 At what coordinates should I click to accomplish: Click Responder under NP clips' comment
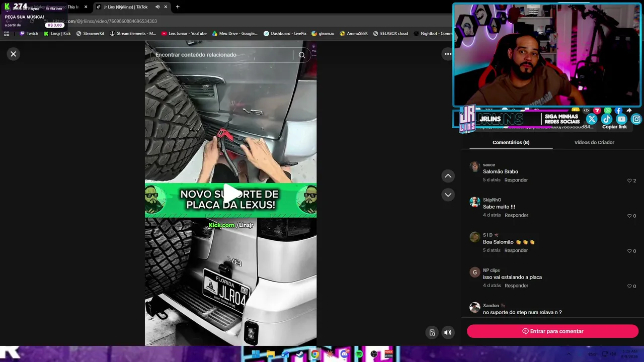(x=516, y=286)
